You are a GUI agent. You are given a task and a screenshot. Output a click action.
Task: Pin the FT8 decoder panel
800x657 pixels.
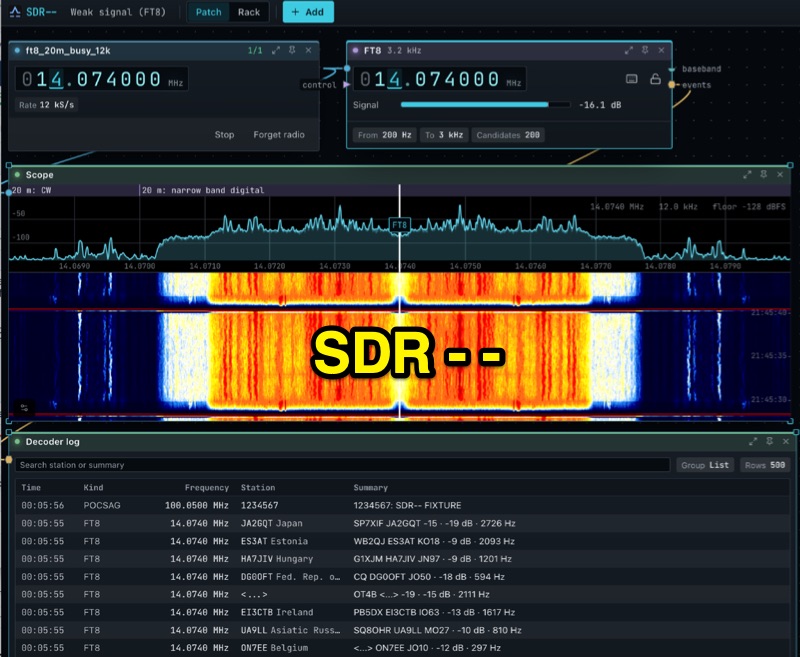point(645,50)
